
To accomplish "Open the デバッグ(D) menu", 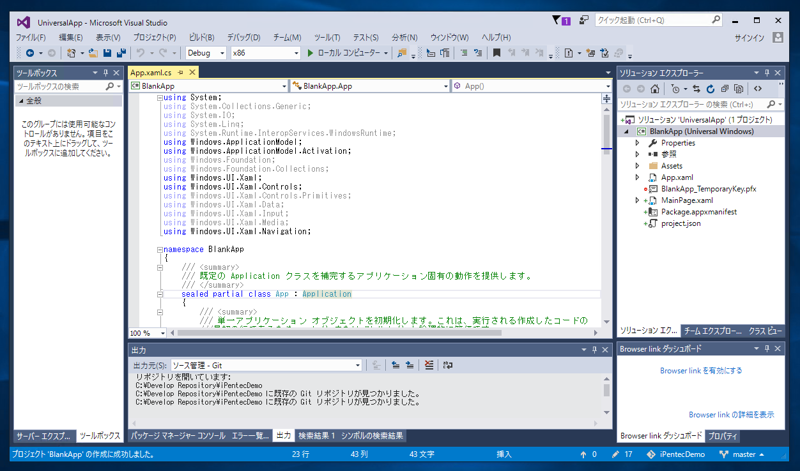I will (244, 37).
